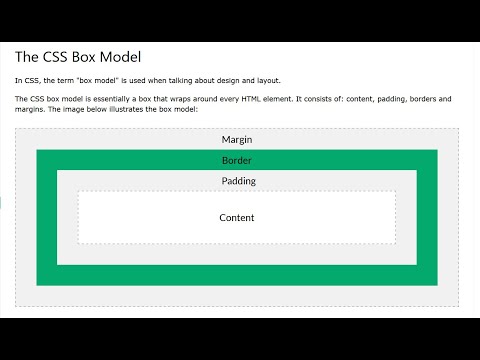Click the 'Content' label in the white box
Screen dimensions: 480x360
(x=237, y=218)
